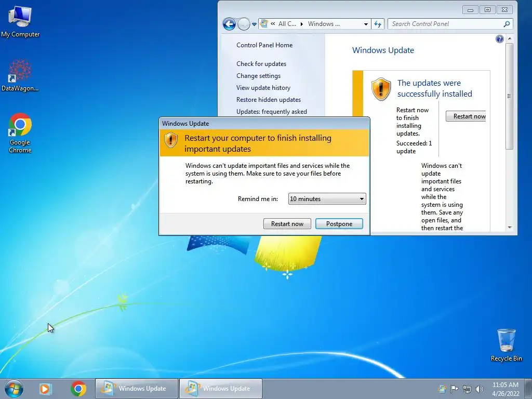Open the Recycle Bin

pyautogui.click(x=506, y=345)
